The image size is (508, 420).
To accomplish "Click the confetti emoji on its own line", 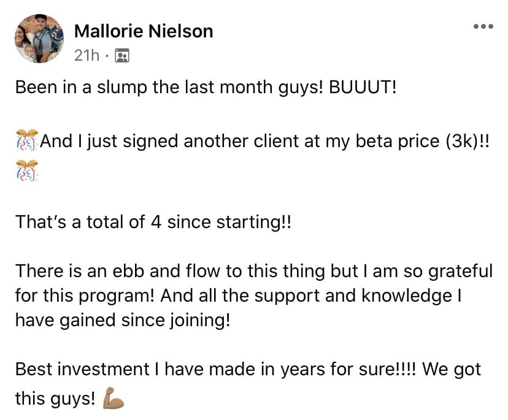I will [x=27, y=170].
